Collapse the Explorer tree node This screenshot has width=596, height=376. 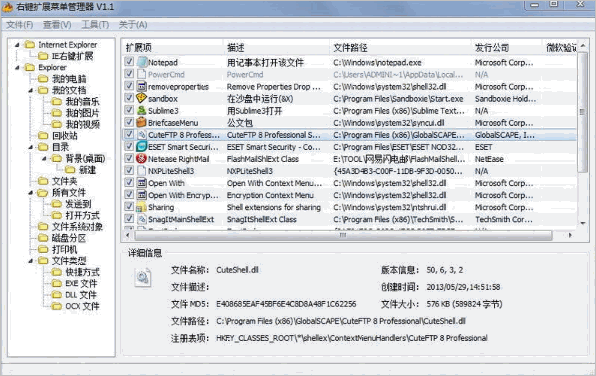click(x=17, y=68)
